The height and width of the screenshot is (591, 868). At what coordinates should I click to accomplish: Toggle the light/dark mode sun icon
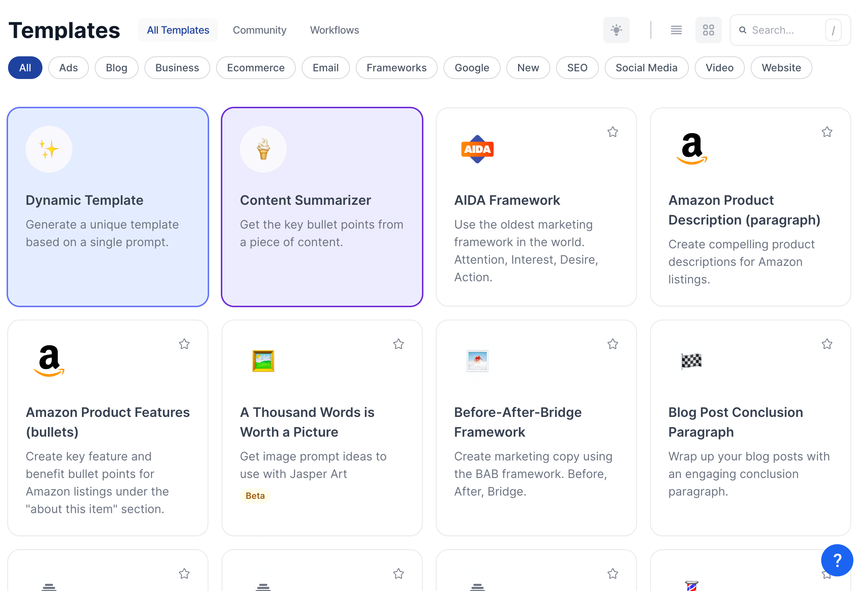pos(616,30)
